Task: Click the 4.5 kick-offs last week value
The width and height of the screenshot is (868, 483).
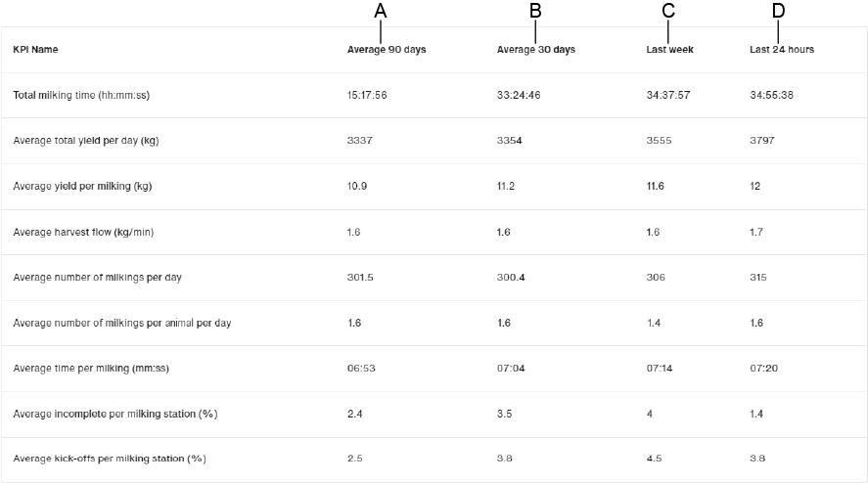Action: point(654,459)
